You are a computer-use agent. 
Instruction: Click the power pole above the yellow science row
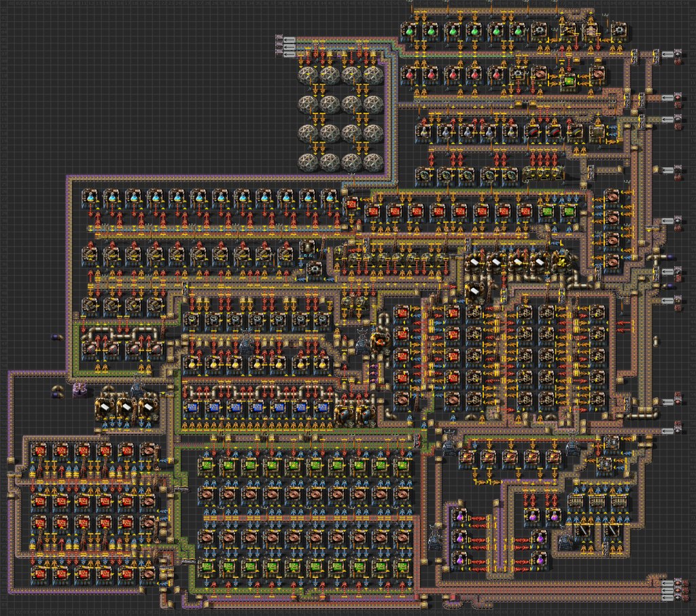pos(245,342)
